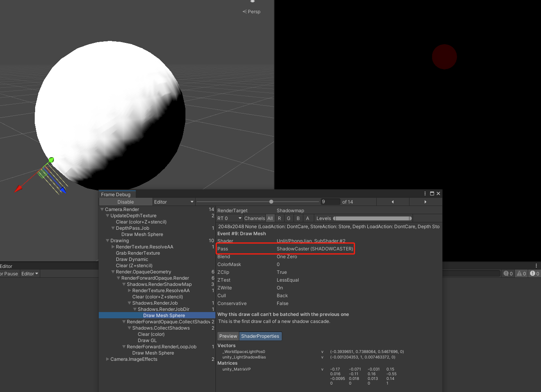Click the Shadowmap render target name
This screenshot has height=392, width=541.
[290, 211]
